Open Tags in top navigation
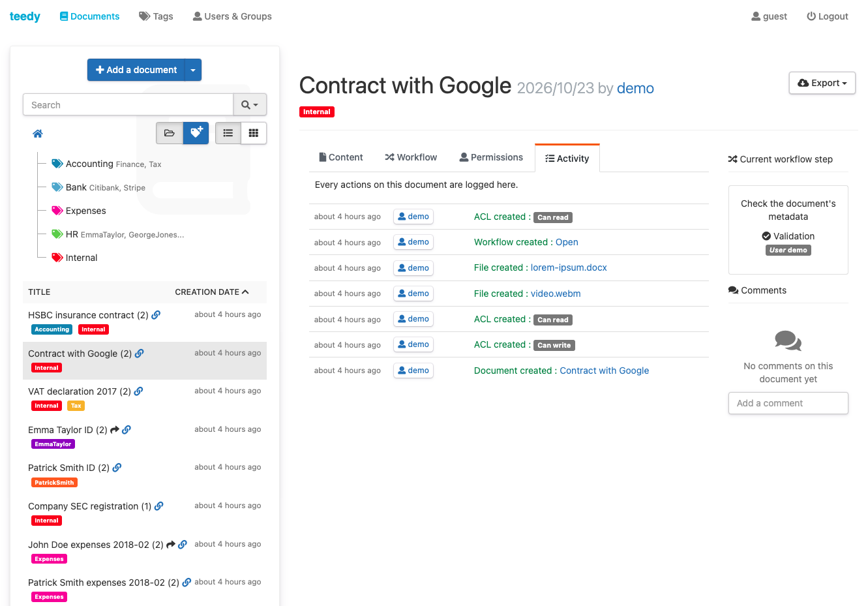Screen dimensions: 868x606 tap(156, 16)
